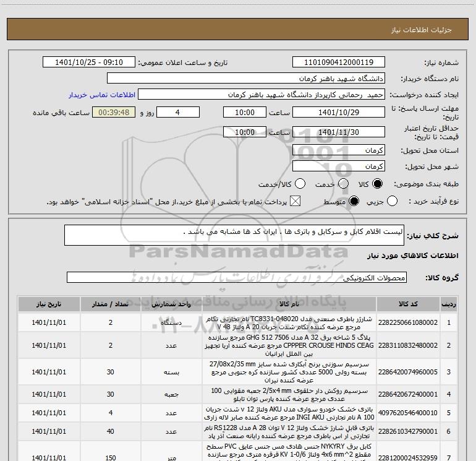The width and height of the screenshot is (476, 461).
Task: Click the delivery city field کرمان
Action: [339, 166]
